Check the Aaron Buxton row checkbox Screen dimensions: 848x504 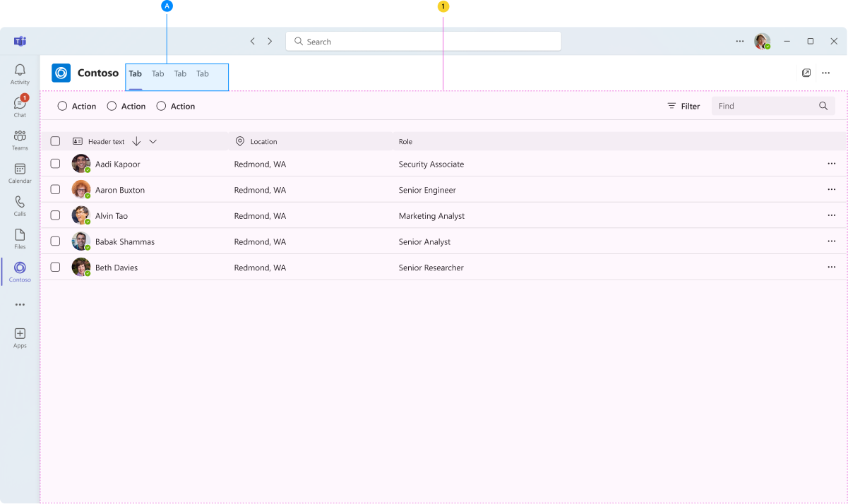(x=55, y=189)
